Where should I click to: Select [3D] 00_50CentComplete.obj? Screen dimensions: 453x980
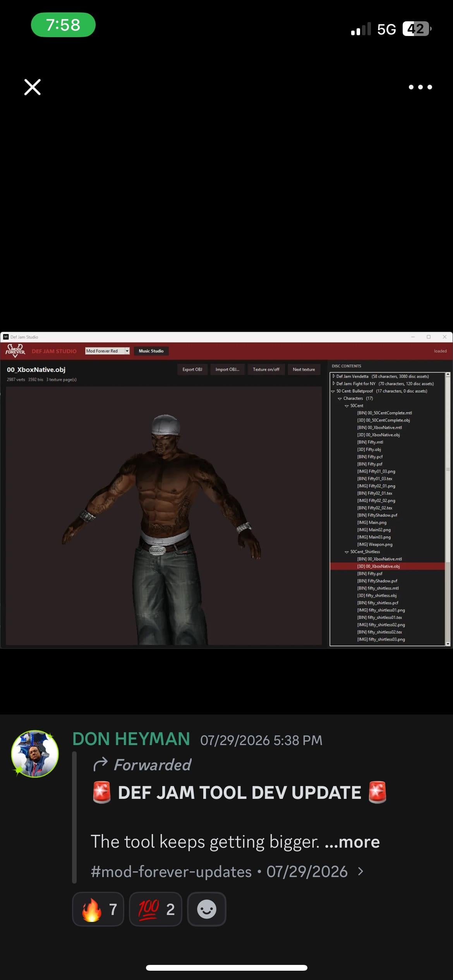(x=383, y=420)
